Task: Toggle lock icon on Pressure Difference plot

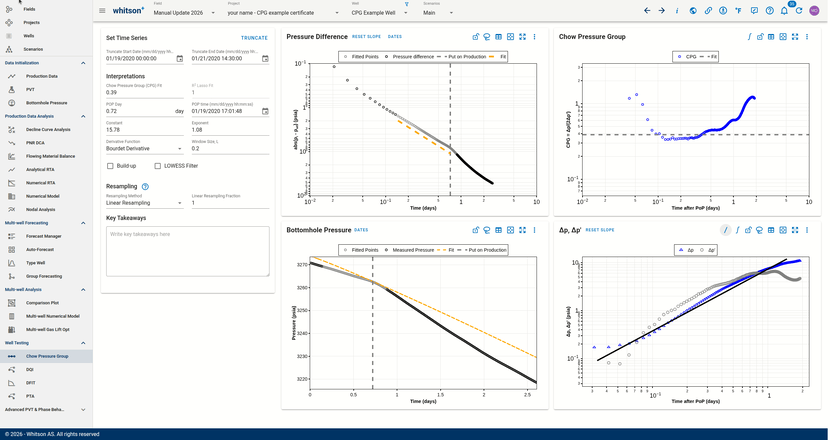Action: (x=475, y=37)
